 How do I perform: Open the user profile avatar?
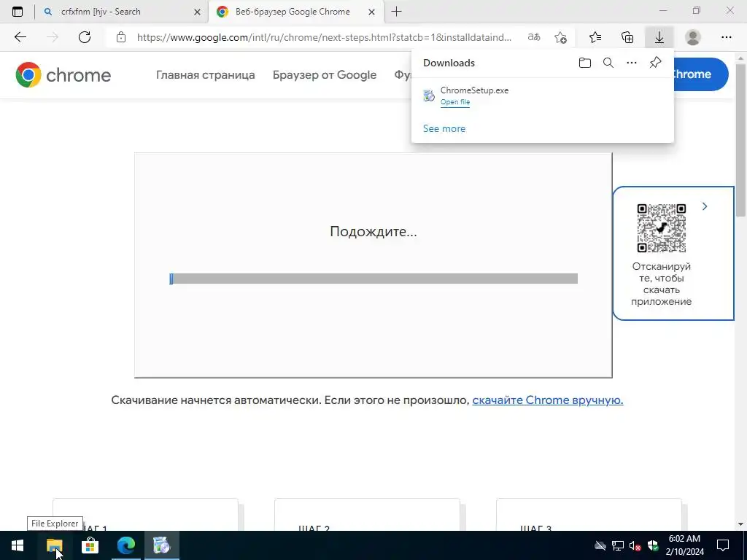pyautogui.click(x=693, y=37)
